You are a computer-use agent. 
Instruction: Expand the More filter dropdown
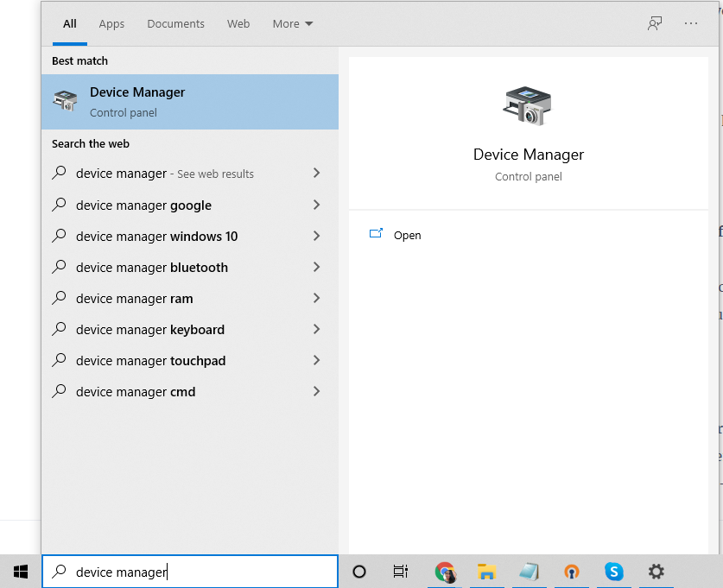pos(293,23)
